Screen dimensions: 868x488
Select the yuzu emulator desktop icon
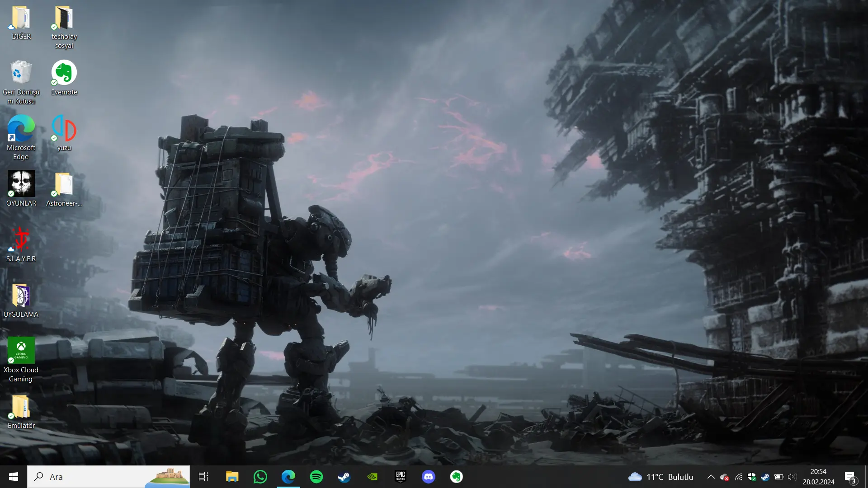pyautogui.click(x=64, y=133)
